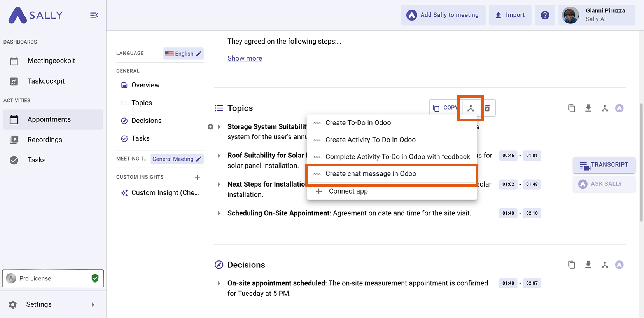Choose Connect app option
Viewport: 644px width, 318px height.
[x=392, y=191]
